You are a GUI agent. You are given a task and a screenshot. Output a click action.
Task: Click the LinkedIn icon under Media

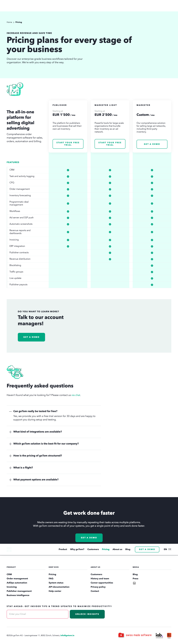tap(134, 583)
